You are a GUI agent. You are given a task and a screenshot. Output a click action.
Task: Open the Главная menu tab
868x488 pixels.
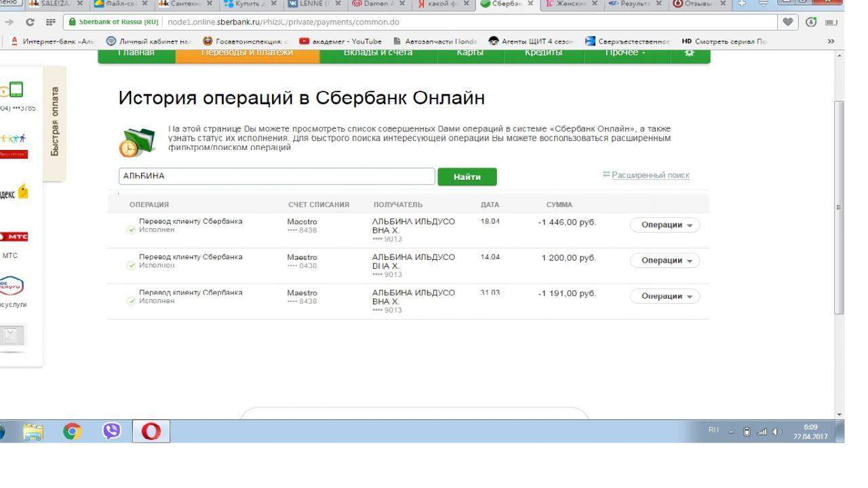(x=136, y=53)
